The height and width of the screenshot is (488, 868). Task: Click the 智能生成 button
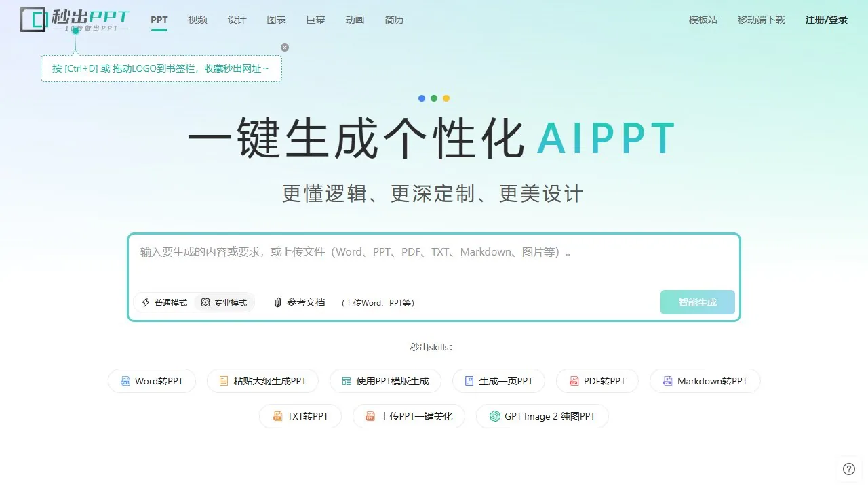698,302
